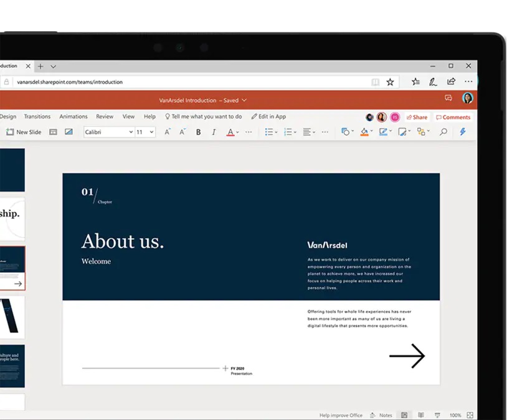Open the Comments pane button
The width and height of the screenshot is (517, 420).
[x=453, y=117]
